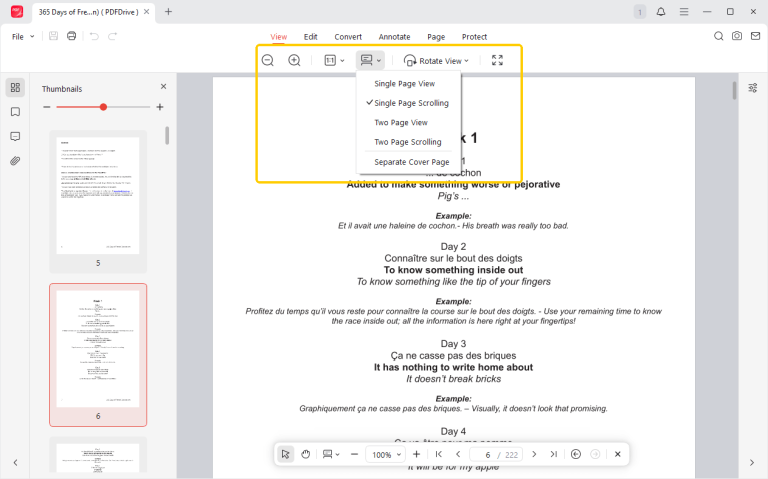Enable Separate Cover Page option
Image resolution: width=768 pixels, height=479 pixels.
click(x=411, y=162)
